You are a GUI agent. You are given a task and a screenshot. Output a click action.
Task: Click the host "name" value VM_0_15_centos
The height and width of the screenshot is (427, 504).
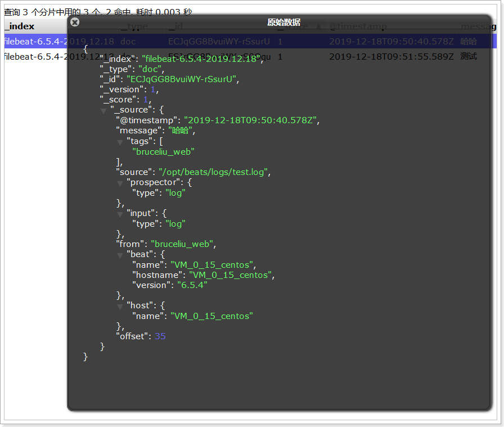click(x=212, y=316)
